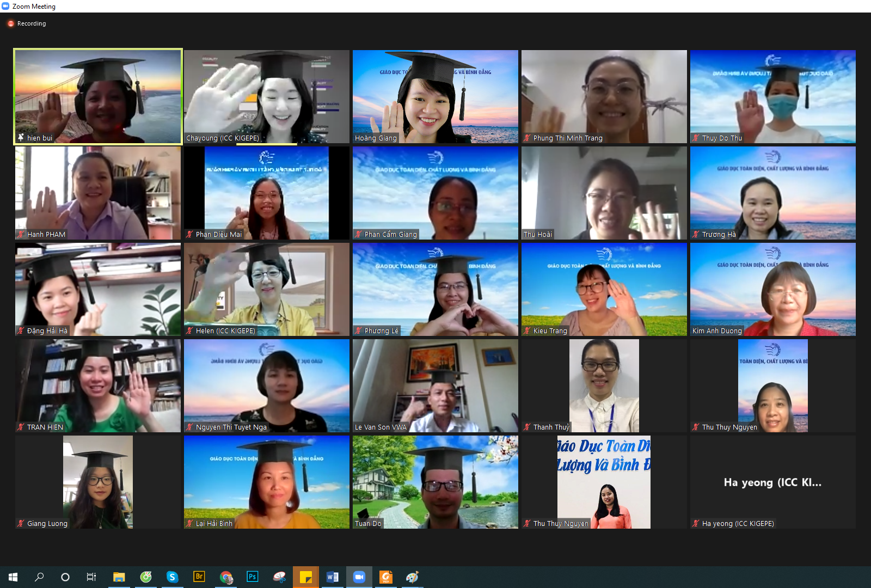Open the Windows Start menu
Viewport: 871px width, 588px height.
(13, 577)
